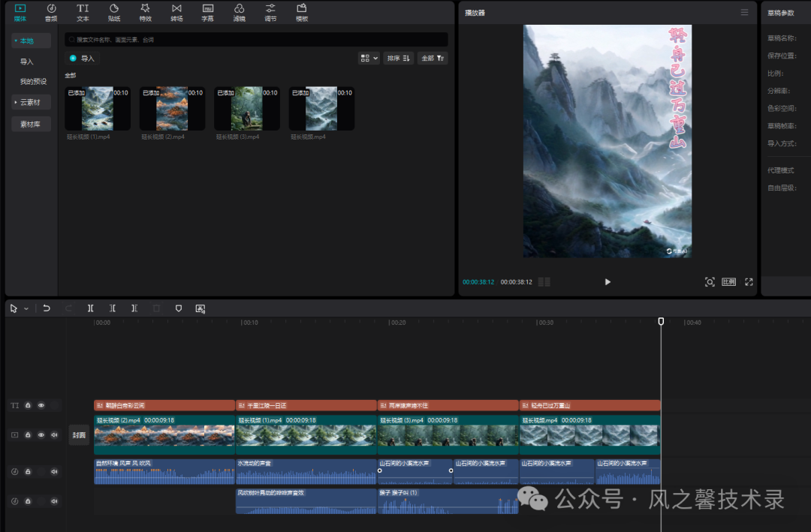Open 我的预设 in the sidebar
Screen dimensions: 811x532
[x=33, y=82]
